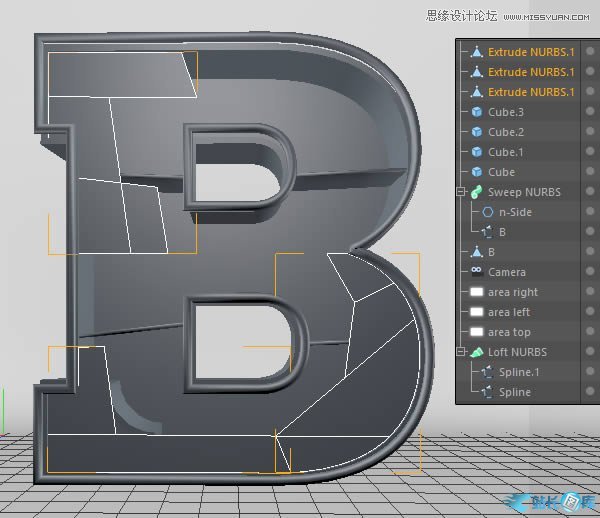Click the Loft NURBS object icon
Image resolution: width=600 pixels, height=518 pixels.
coord(477,352)
